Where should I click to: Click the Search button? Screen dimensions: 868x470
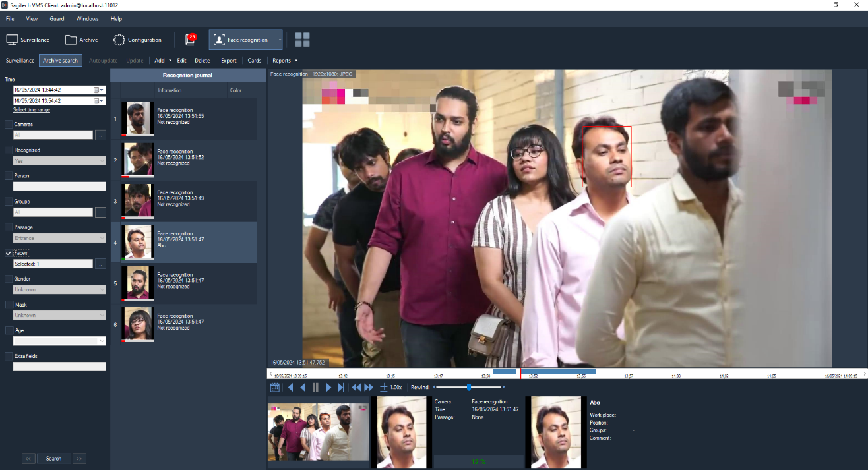click(53, 458)
